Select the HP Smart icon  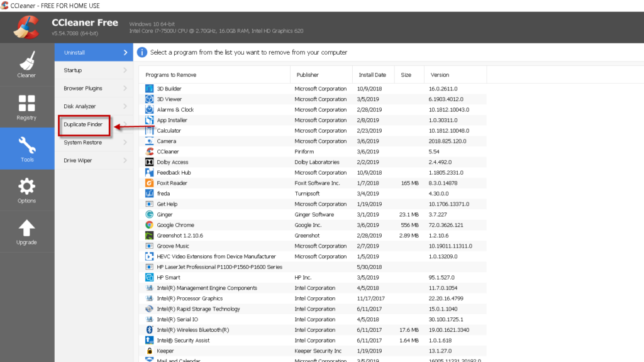150,277
